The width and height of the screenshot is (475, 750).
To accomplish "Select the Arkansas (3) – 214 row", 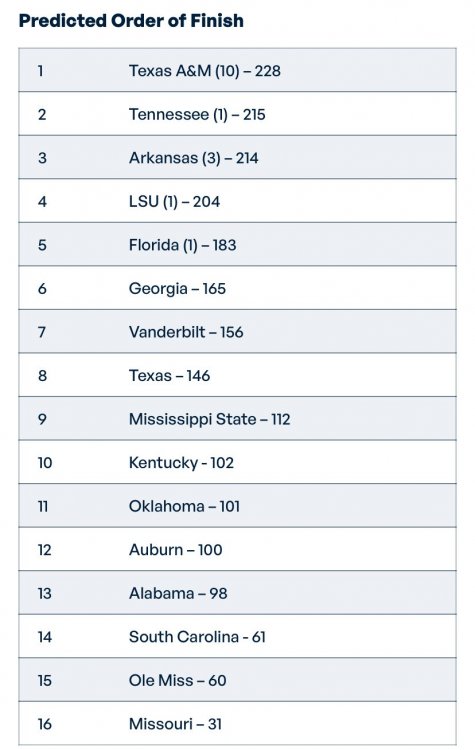I will pyautogui.click(x=237, y=157).
